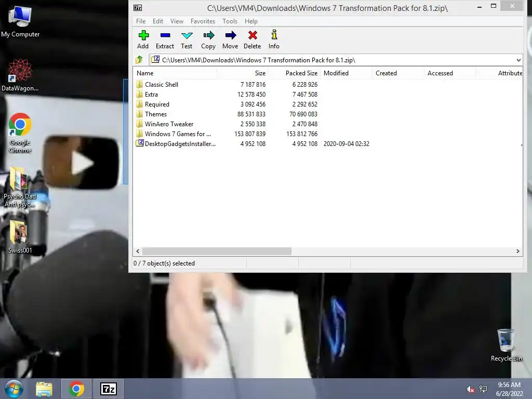This screenshot has width=532, height=399.
Task: Click the scroll left arrow
Action: point(138,251)
